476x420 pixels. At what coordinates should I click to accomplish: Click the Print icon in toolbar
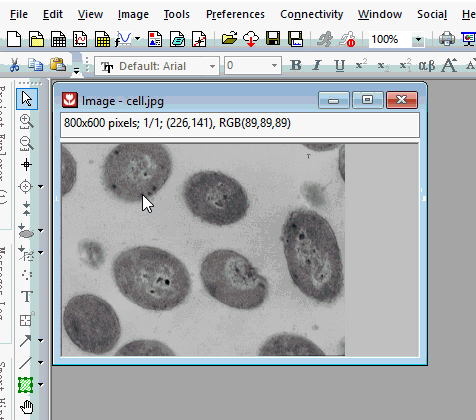point(447,39)
